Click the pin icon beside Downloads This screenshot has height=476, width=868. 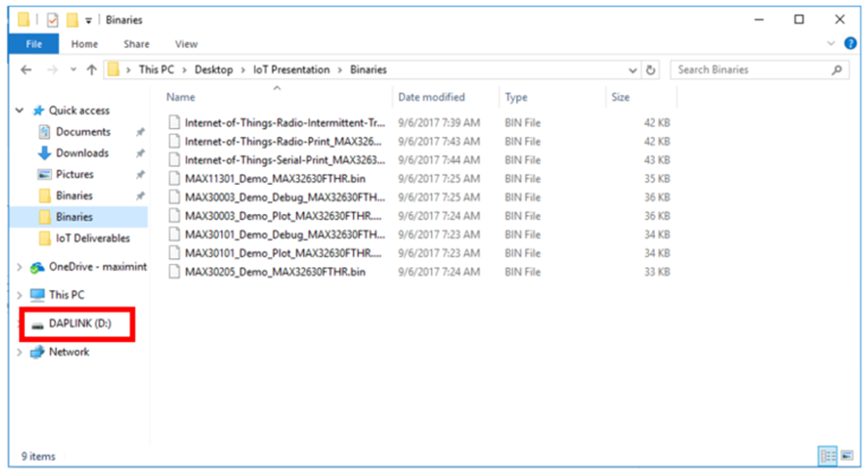[x=140, y=153]
